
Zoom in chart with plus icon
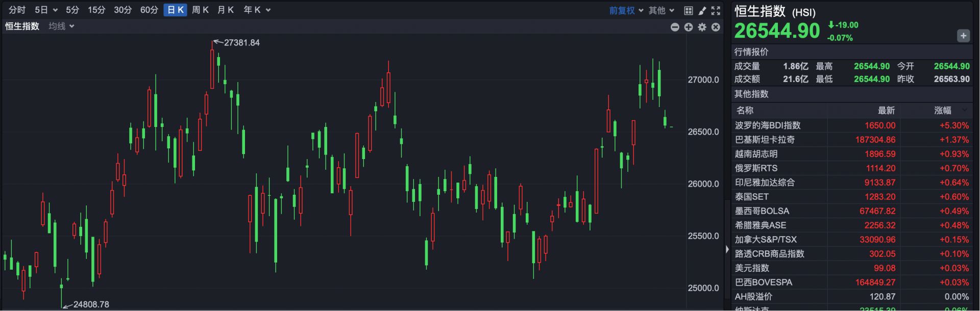pyautogui.click(x=689, y=27)
